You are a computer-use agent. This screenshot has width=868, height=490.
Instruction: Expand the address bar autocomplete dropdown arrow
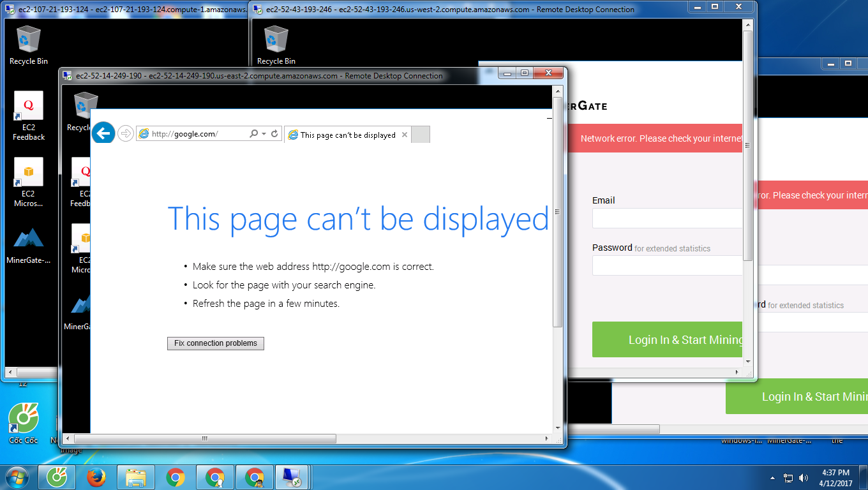pos(264,134)
